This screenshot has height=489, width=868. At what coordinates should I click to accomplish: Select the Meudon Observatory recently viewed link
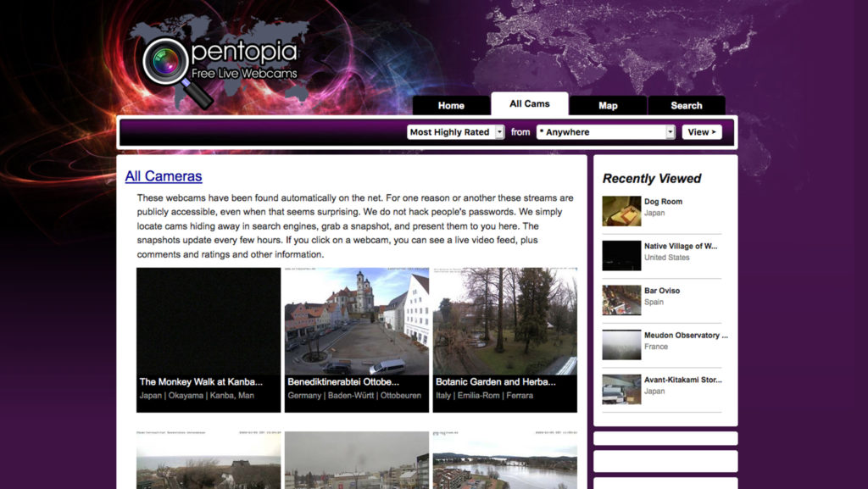click(686, 336)
